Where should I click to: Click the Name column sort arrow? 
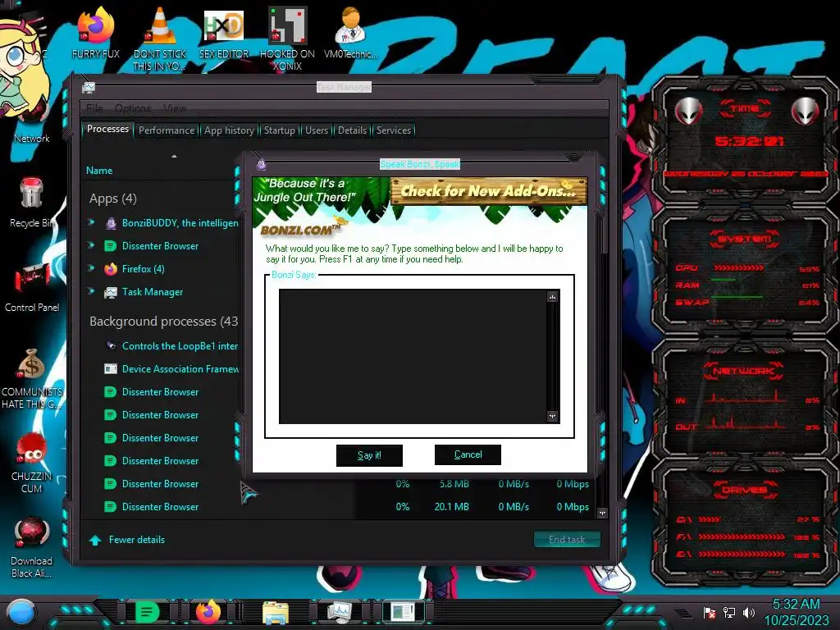(174, 156)
